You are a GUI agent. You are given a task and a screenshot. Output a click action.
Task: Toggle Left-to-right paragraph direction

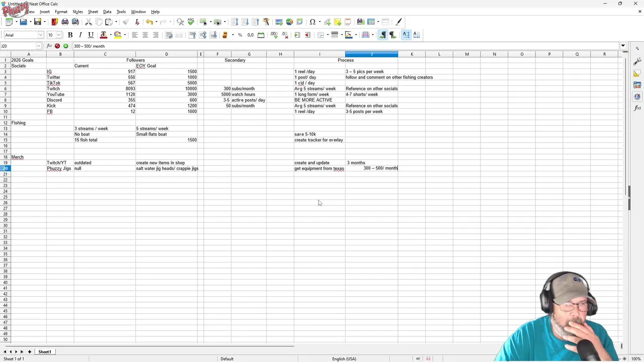click(383, 35)
